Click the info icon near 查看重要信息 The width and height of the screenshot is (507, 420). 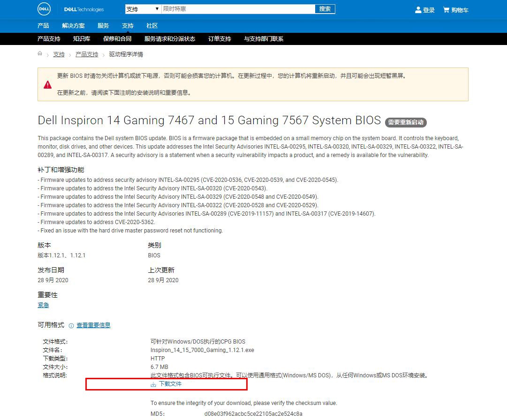tap(71, 325)
